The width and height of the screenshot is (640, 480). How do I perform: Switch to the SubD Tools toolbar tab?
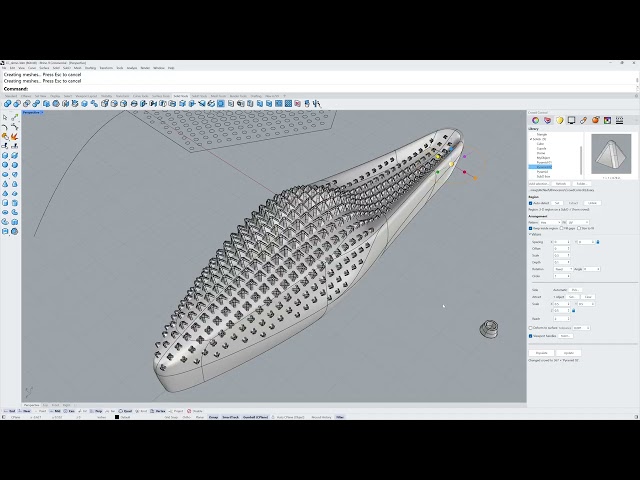pyautogui.click(x=199, y=96)
